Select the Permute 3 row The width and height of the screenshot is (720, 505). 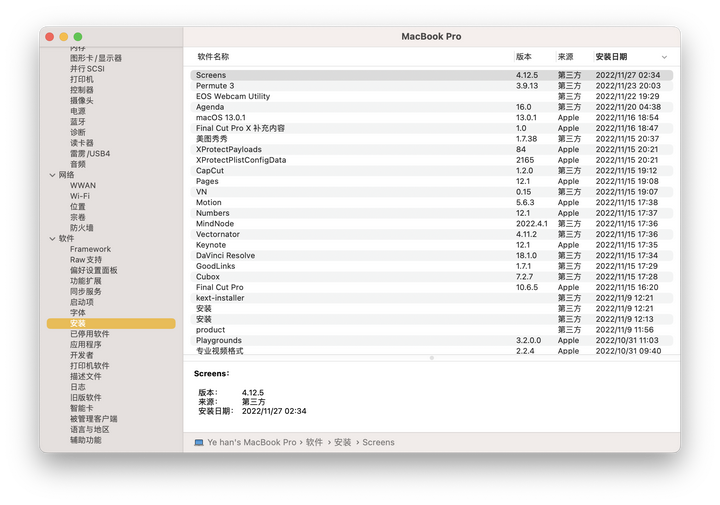(x=432, y=86)
